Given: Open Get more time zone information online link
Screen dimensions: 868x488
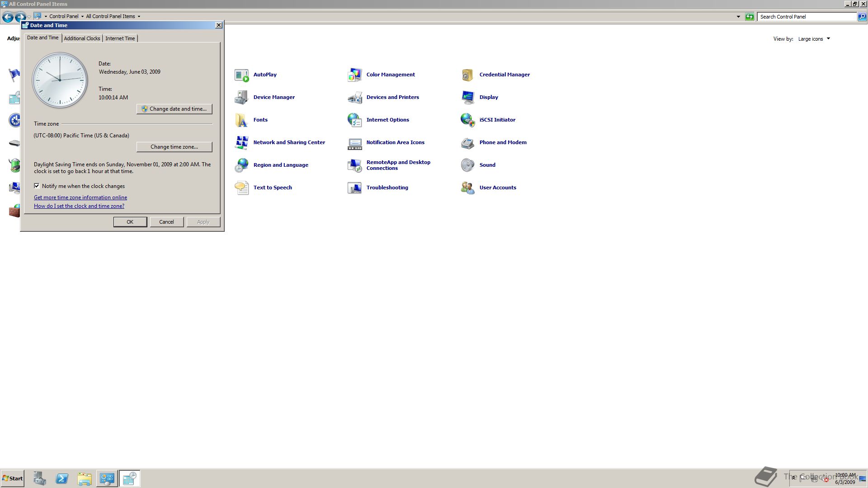Looking at the screenshot, I should point(80,197).
